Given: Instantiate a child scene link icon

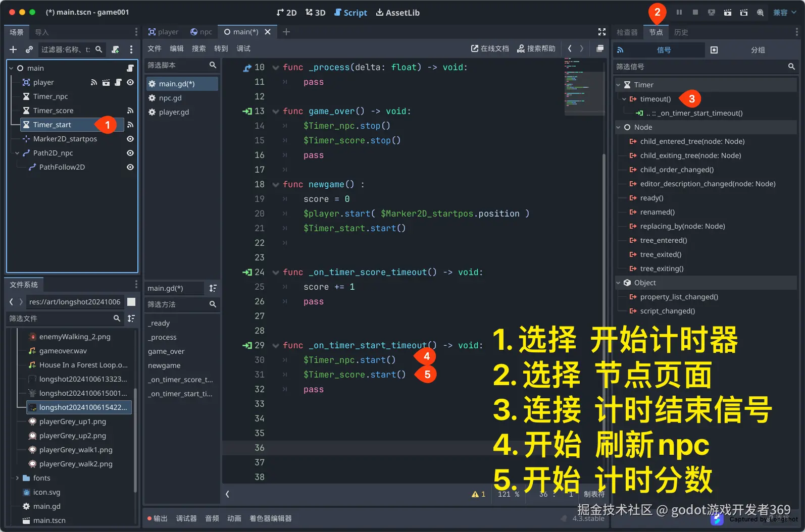Looking at the screenshot, I should coord(29,49).
